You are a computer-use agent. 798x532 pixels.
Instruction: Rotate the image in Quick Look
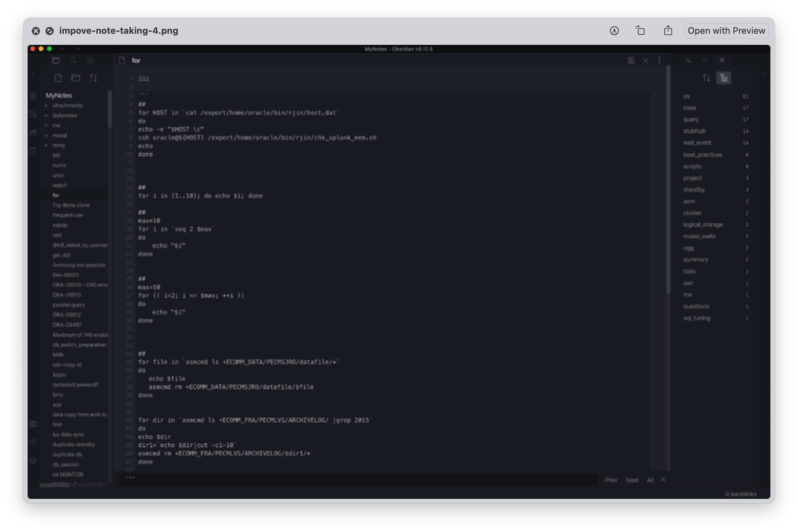click(641, 30)
